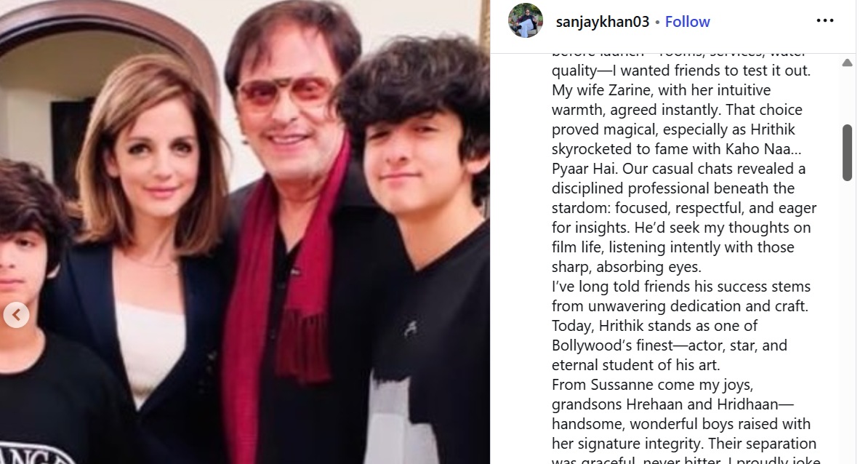Image resolution: width=868 pixels, height=464 pixels.
Task: Open the sanjaykhan03 profile avatar
Action: pos(526,20)
